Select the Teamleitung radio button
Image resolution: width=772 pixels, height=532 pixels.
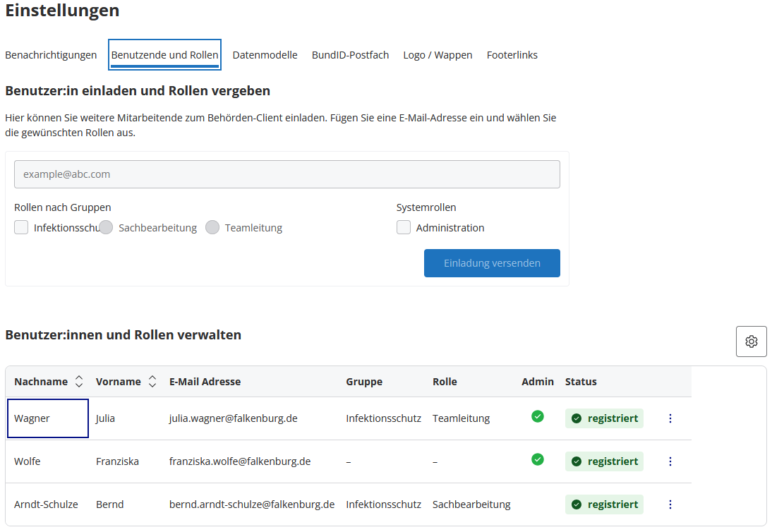212,227
